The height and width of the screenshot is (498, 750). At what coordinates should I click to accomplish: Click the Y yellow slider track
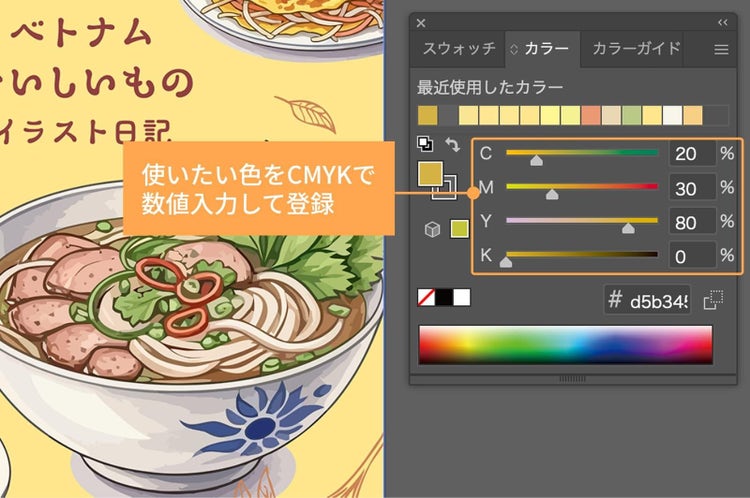[x=582, y=221]
